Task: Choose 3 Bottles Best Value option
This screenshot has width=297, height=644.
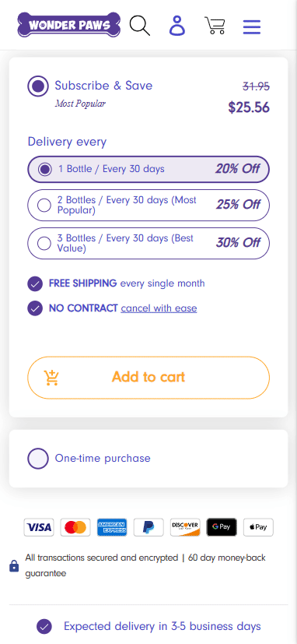Action: pos(148,243)
